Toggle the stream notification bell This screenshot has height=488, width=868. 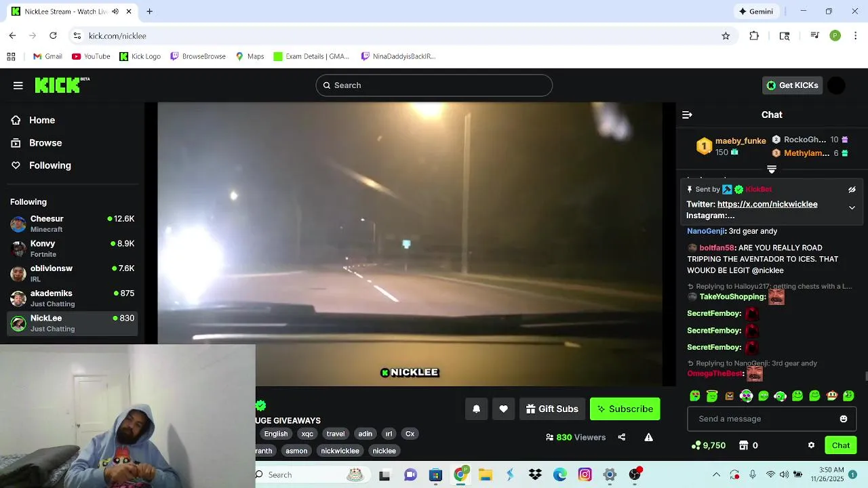coord(477,409)
